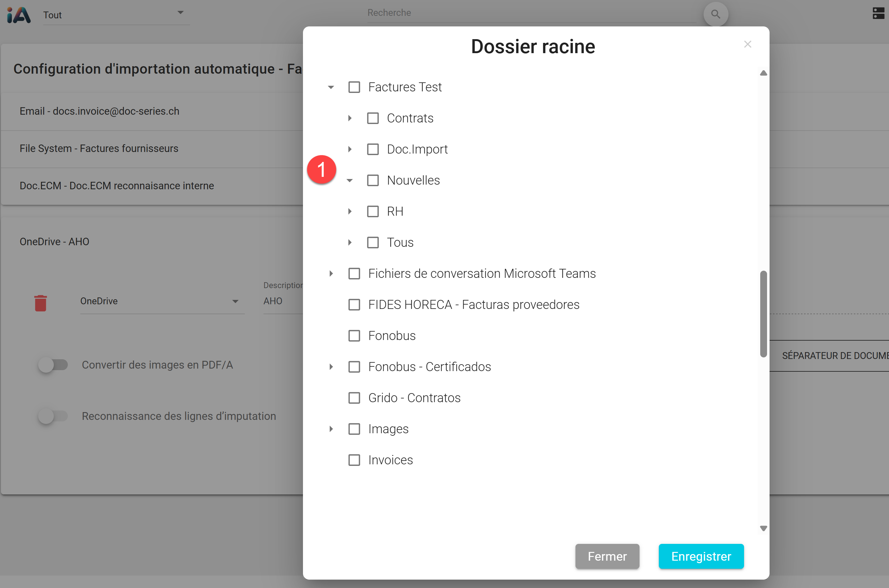Close the Dossier racine dialog
Viewport: 889px width, 588px height.
coord(747,44)
